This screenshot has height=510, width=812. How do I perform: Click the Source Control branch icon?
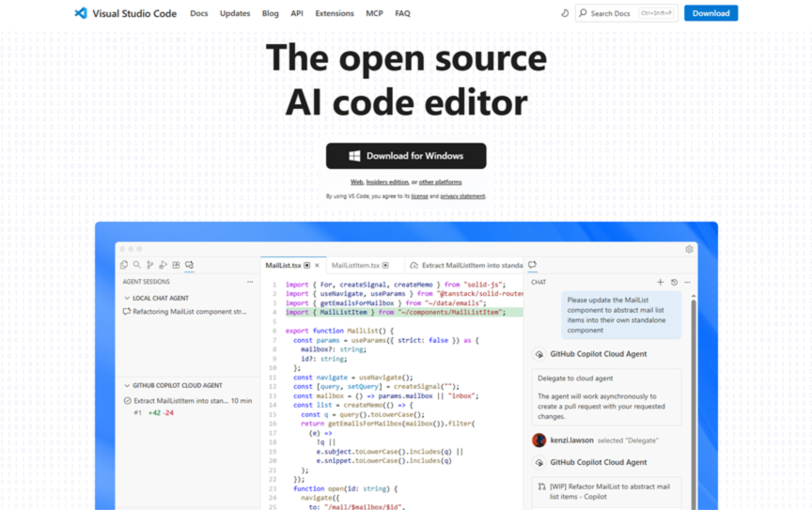pos(149,265)
